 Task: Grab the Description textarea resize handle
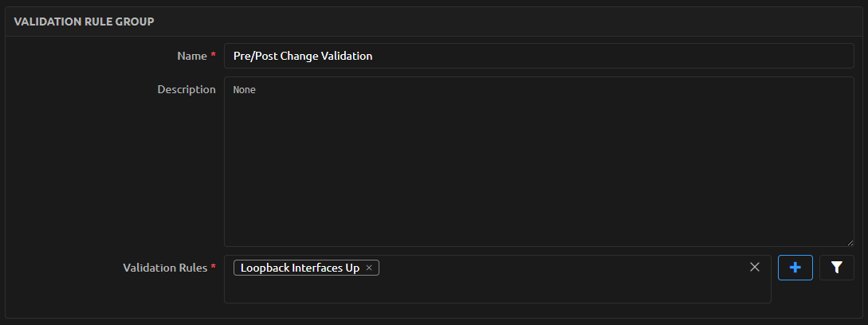point(850,241)
